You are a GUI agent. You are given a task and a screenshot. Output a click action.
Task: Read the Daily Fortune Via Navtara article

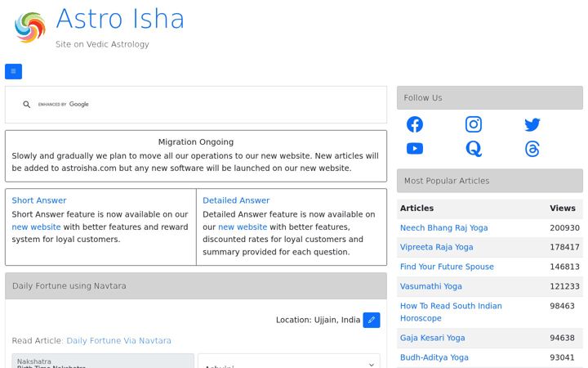click(119, 340)
